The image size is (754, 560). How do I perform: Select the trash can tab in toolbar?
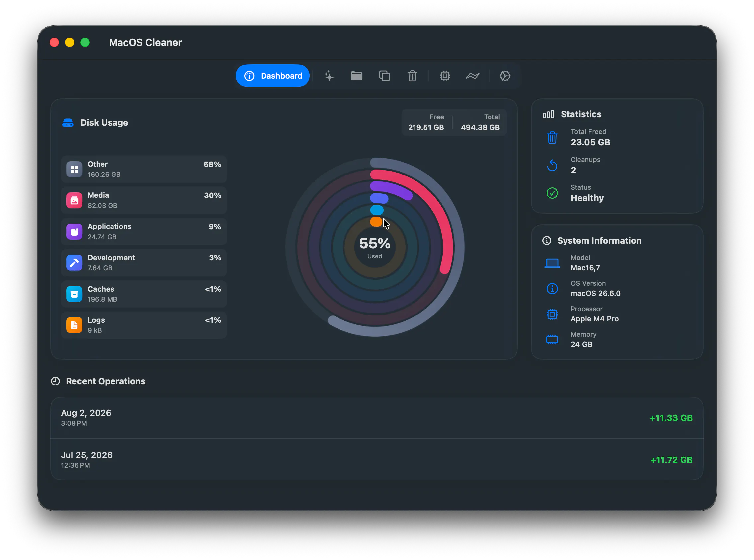click(412, 76)
